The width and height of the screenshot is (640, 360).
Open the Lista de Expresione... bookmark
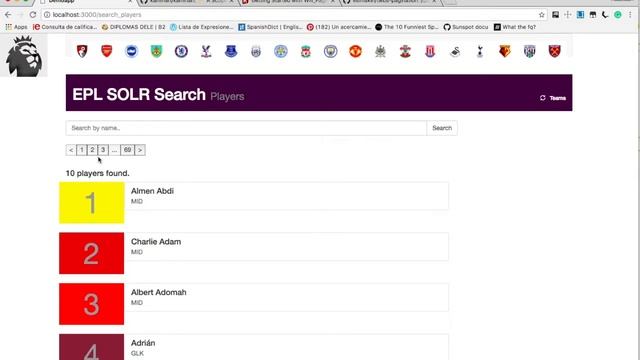pyautogui.click(x=202, y=27)
